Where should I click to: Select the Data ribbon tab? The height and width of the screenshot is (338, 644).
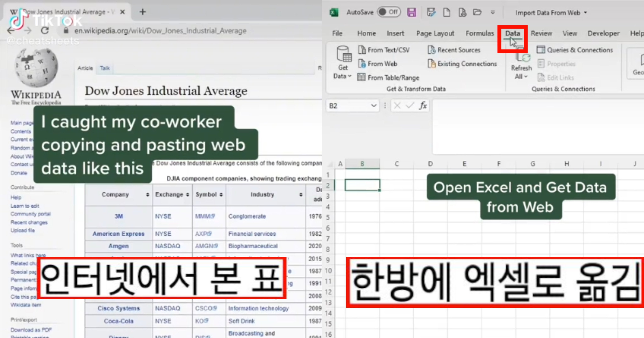pos(512,33)
